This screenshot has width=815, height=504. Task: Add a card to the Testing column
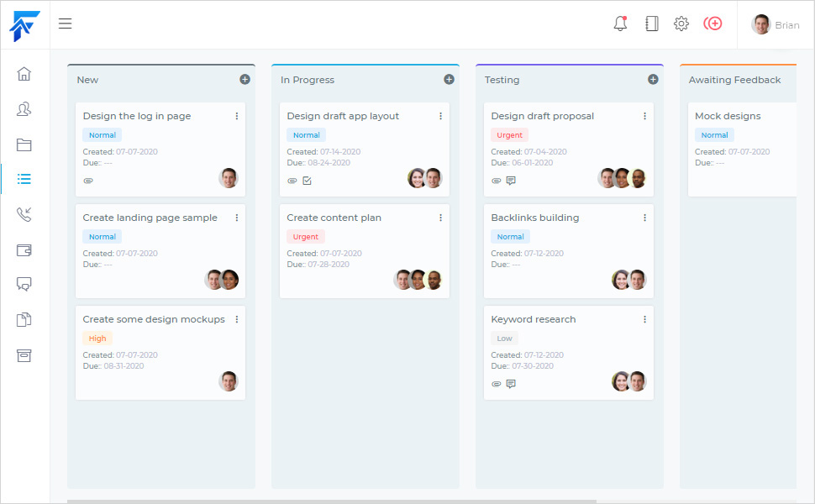click(x=653, y=80)
